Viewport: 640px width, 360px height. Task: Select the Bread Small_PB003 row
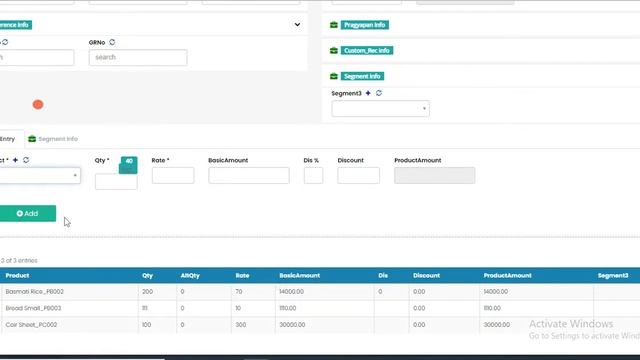(x=320, y=308)
